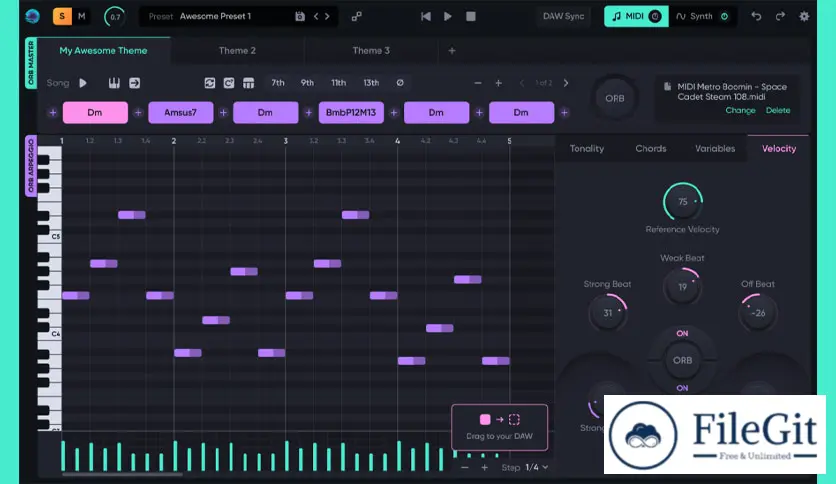The width and height of the screenshot is (836, 484).
Task: Click the plus icon after the last Dm chord
Action: 565,112
